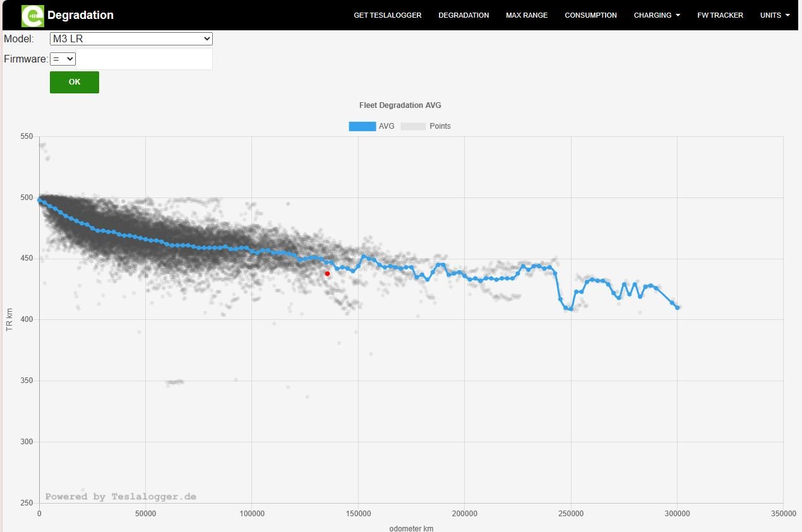
Task: Toggle the AVG series via blue legend swatch
Action: pyautogui.click(x=362, y=126)
